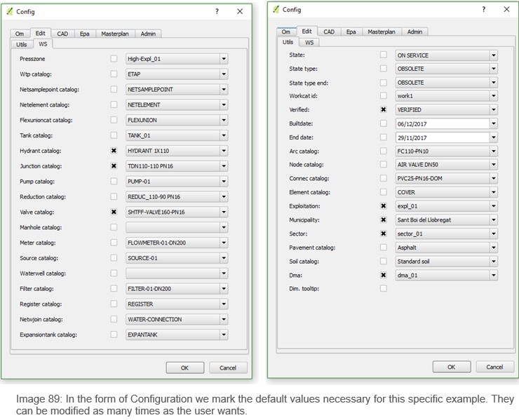This screenshot has width=519, height=420.
Task: Click the help question mark in the Utils dialog
Action: tap(482, 10)
